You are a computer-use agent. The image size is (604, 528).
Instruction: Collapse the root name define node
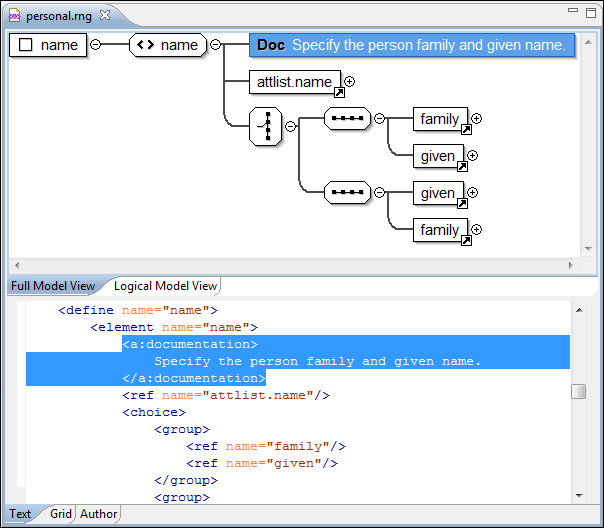coord(96,45)
